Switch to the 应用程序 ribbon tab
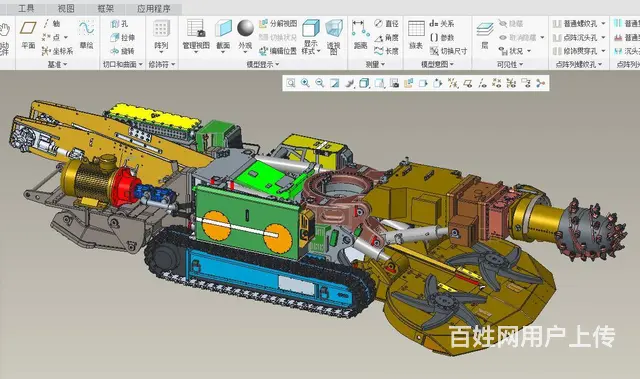The height and width of the screenshot is (379, 640). coord(154,8)
